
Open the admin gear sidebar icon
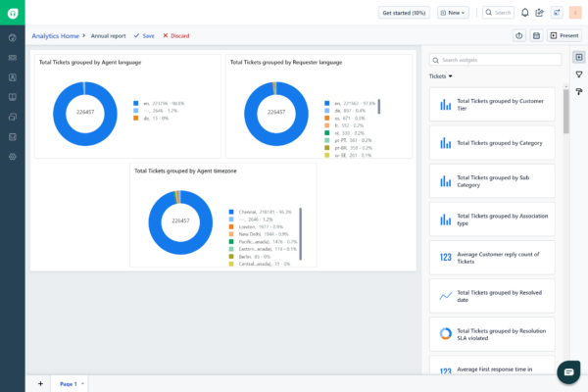pyautogui.click(x=13, y=157)
